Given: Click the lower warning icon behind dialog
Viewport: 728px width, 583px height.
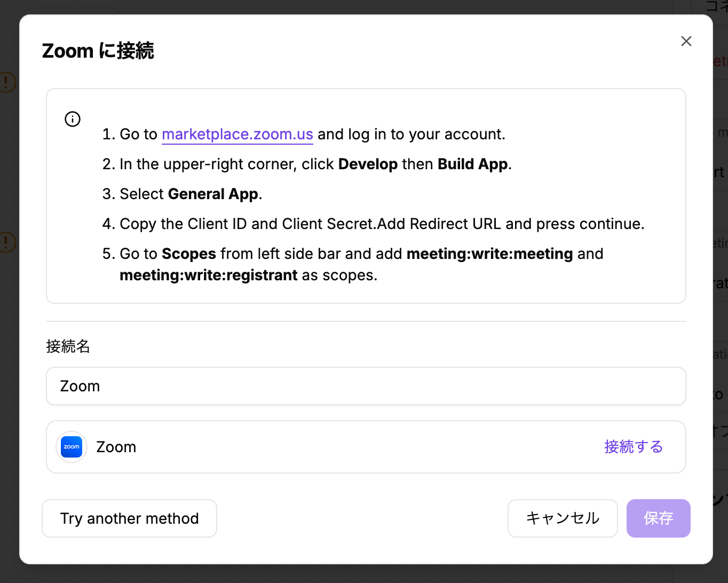Looking at the screenshot, I should [6, 242].
